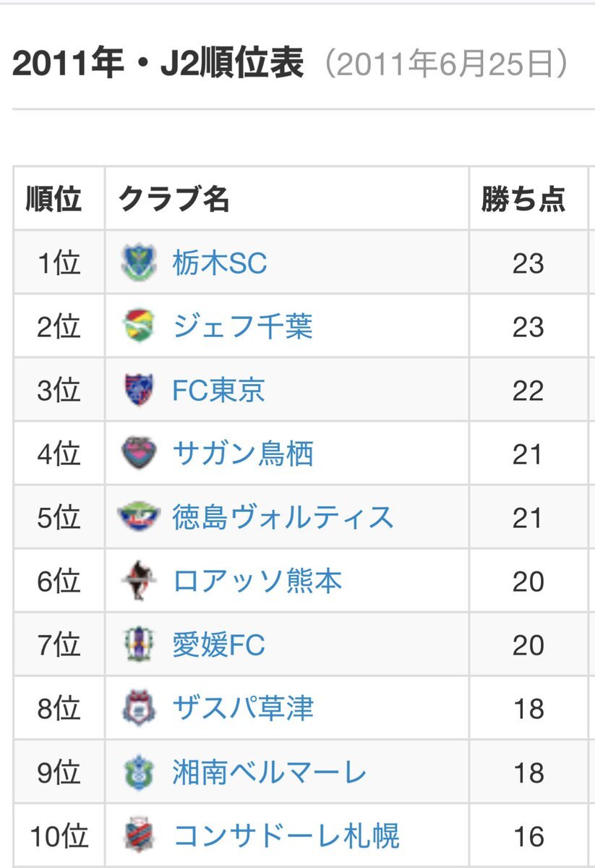This screenshot has height=868, width=595.
Task: Select the 愛媛FC link
Action: [218, 645]
